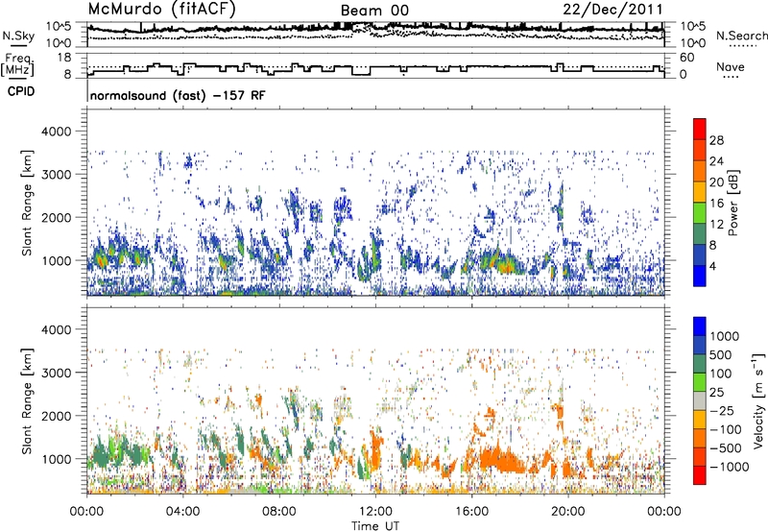This screenshot has width=768, height=532.
Task: Click the 08:00 time axis tick label
Action: point(279,512)
